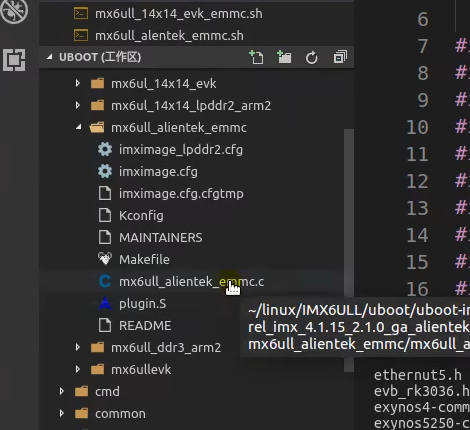Viewport: 470px width, 430px height.
Task: Click New File icon in UBOOT header
Action: point(256,57)
